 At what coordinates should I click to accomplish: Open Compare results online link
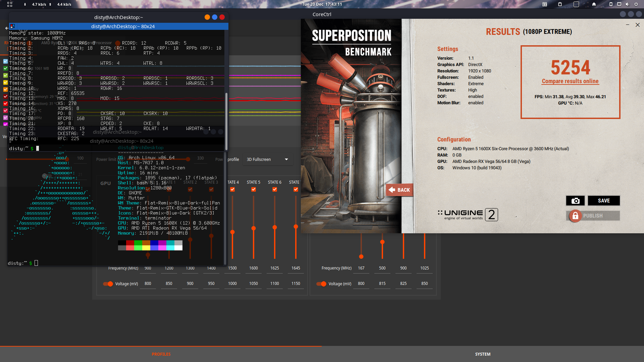(570, 81)
